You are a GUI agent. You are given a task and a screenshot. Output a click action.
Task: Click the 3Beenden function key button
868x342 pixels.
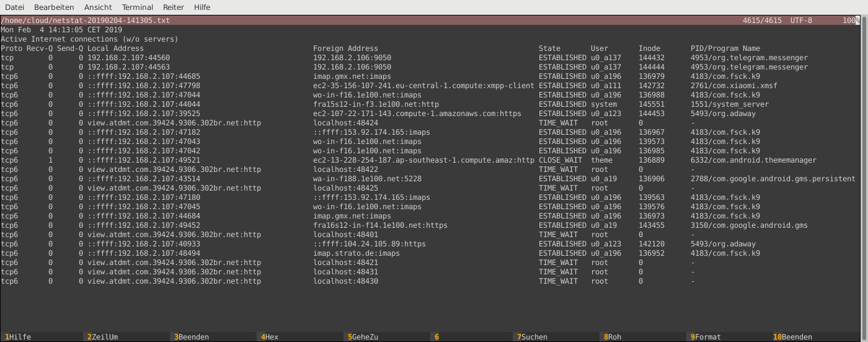pyautogui.click(x=191, y=337)
